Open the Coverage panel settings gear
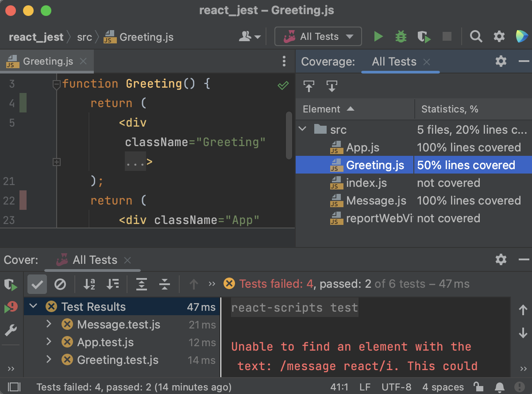 pos(501,62)
